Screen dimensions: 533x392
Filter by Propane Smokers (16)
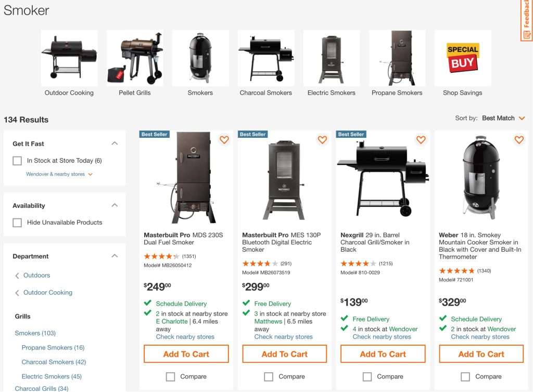(x=53, y=347)
